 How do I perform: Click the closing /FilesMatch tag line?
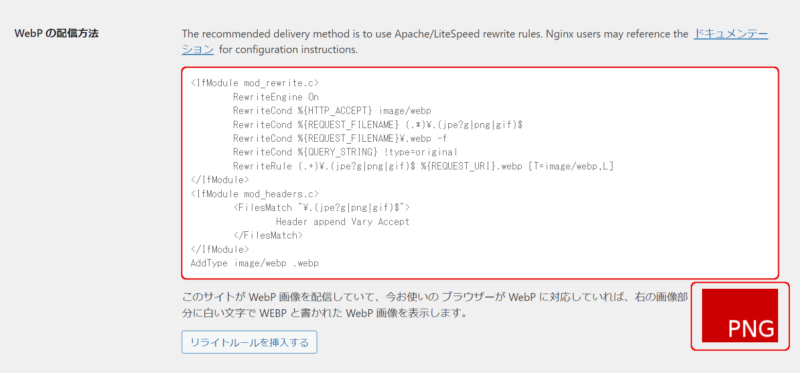[x=268, y=236]
